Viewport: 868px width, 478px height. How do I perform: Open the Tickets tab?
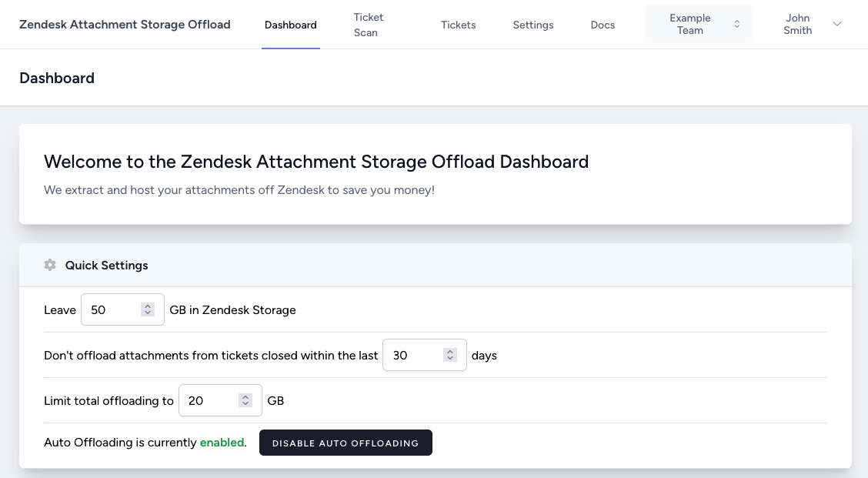click(459, 25)
